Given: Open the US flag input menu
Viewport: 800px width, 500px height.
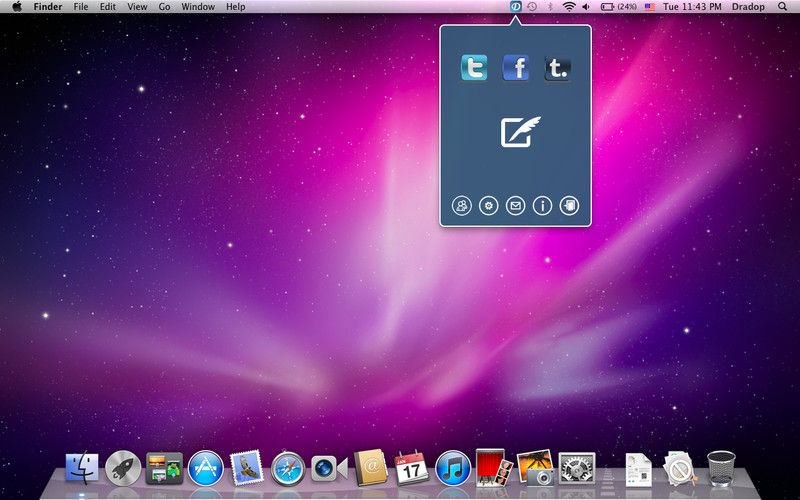Looking at the screenshot, I should click(x=649, y=7).
